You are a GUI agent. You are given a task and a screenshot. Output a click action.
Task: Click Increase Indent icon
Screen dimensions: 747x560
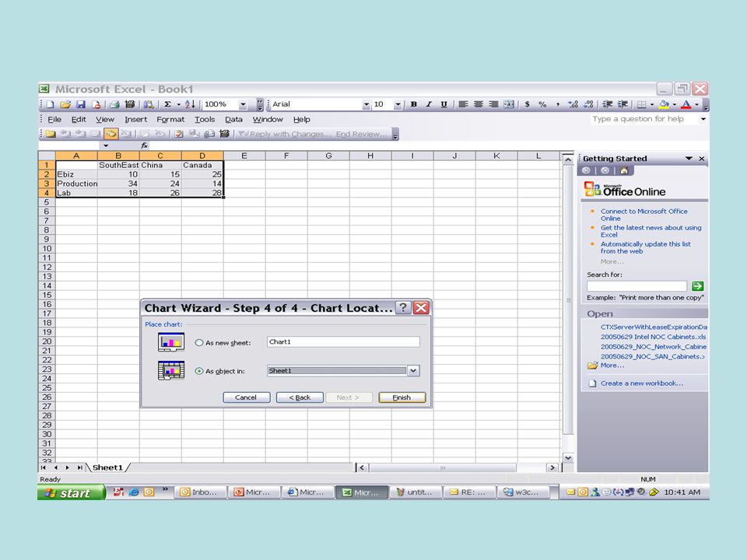point(622,104)
